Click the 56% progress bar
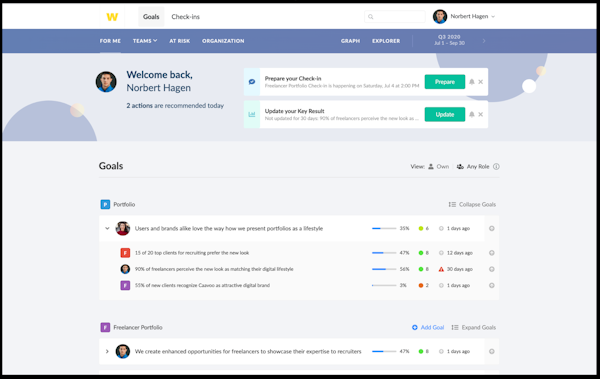 click(384, 269)
